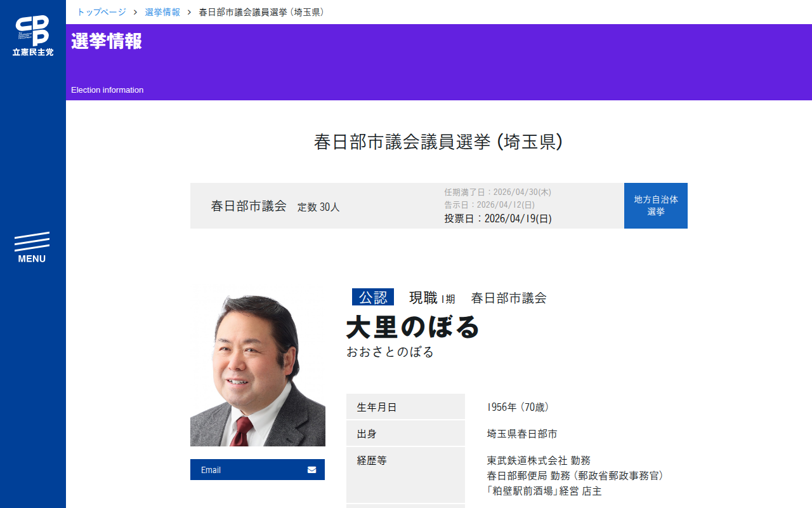
Task: Click 任期満了日：2026/04/30(木)
Action: tap(498, 192)
